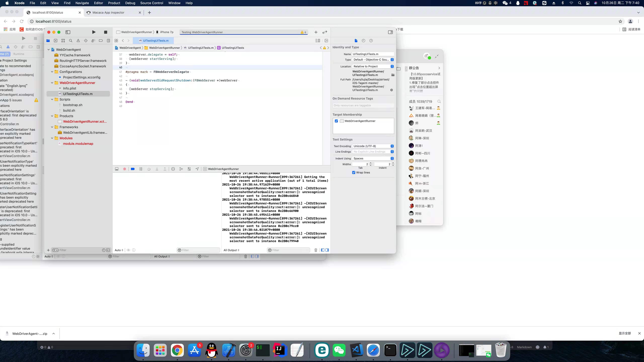
Task: Click 显示全部 in Chrome downloads bar
Action: (x=625, y=333)
